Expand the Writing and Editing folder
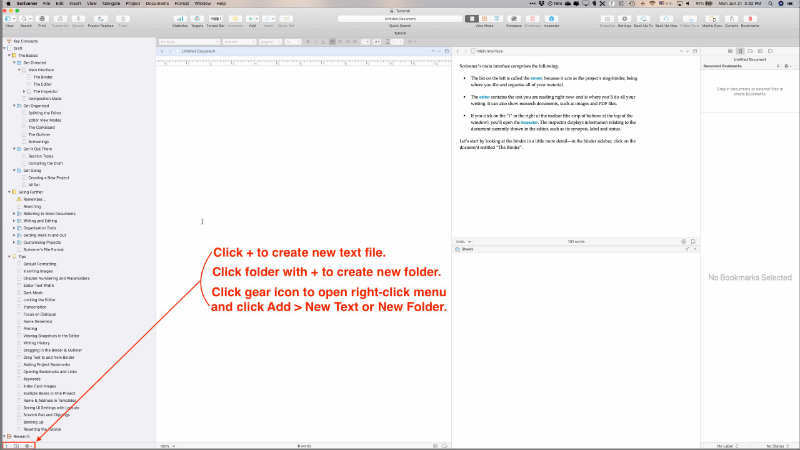Image resolution: width=800 pixels, height=450 pixels. click(x=14, y=221)
